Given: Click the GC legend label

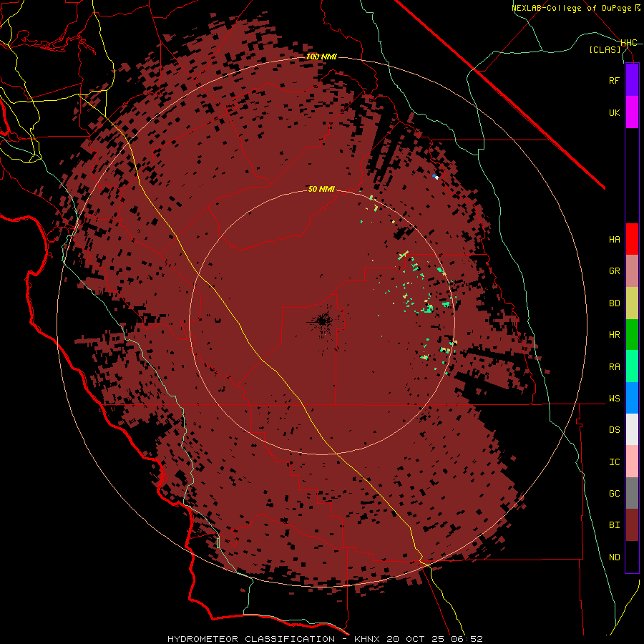Looking at the screenshot, I should (x=614, y=494).
